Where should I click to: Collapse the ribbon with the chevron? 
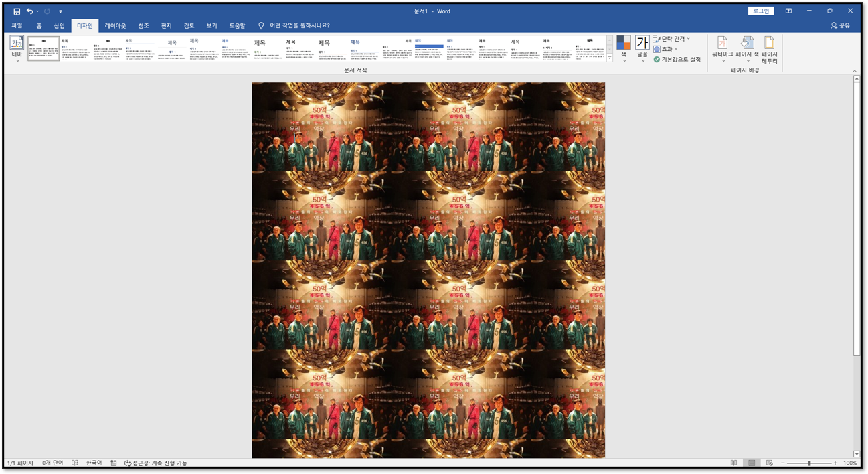point(855,71)
